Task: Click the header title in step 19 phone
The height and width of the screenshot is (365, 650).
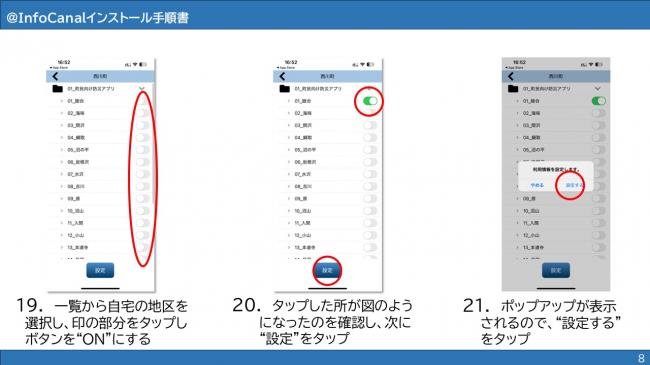Action: point(100,76)
